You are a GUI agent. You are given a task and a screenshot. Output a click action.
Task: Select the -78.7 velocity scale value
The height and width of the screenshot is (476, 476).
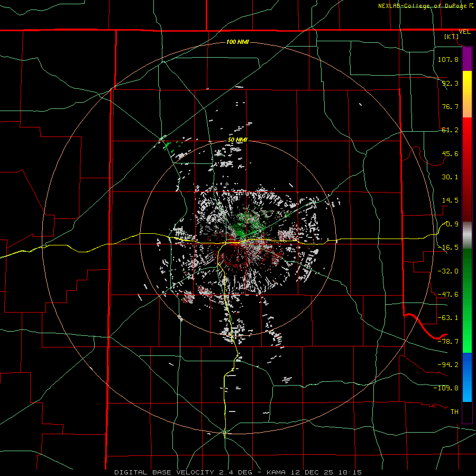click(448, 342)
